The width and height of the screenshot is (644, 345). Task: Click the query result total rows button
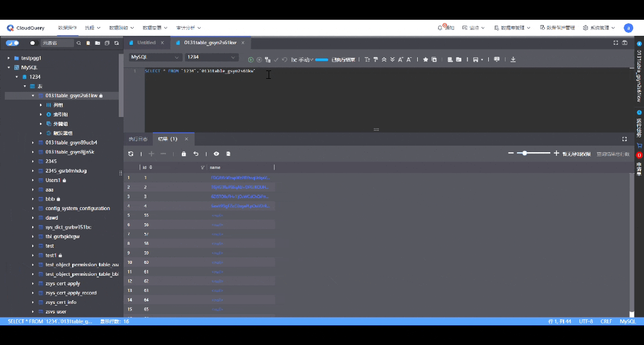(x=613, y=154)
